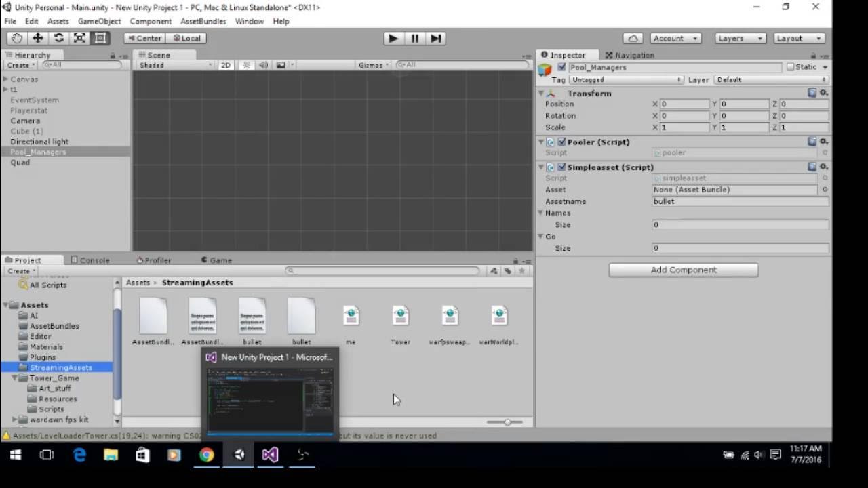Open the AssetBundles menu
The height and width of the screenshot is (488, 868).
203,21
